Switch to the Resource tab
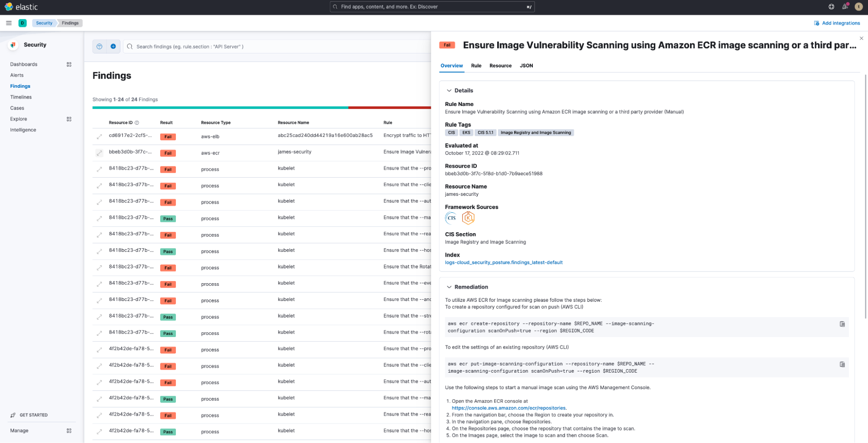The image size is (868, 443). click(500, 66)
